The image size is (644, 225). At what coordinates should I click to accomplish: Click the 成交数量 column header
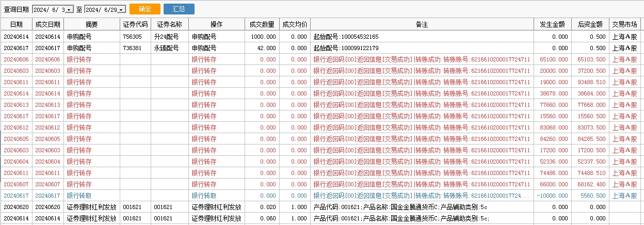click(262, 25)
